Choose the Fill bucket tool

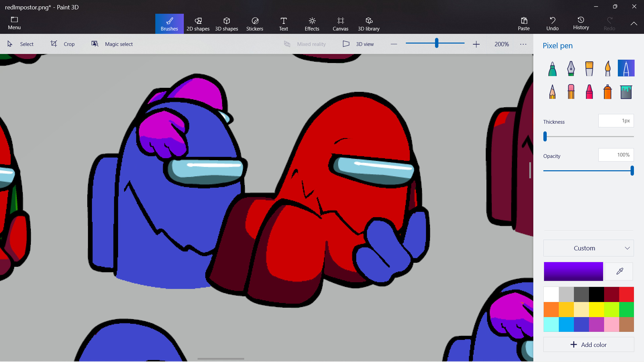coord(626,92)
